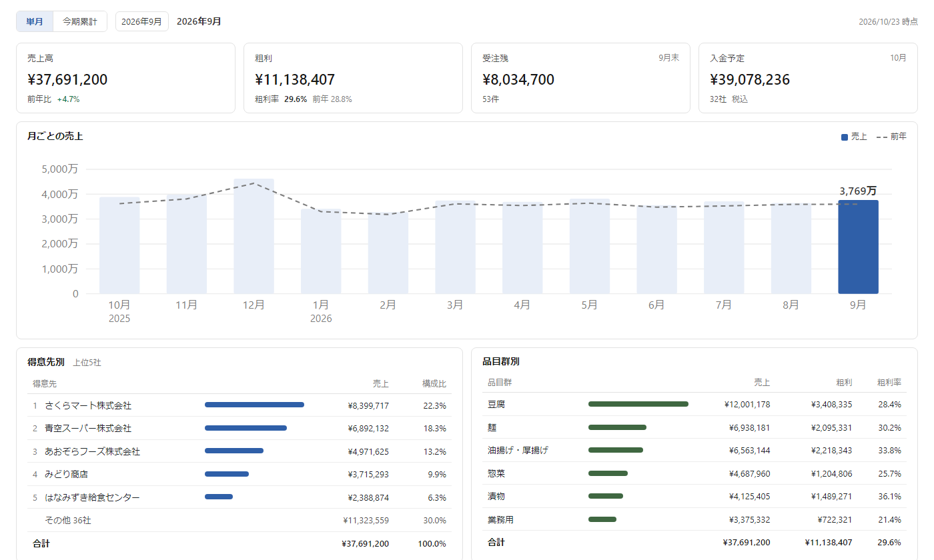Viewport: 934px width, 560px height.
Task: Click the 2026/10/23 時点 timestamp
Action: click(x=888, y=21)
